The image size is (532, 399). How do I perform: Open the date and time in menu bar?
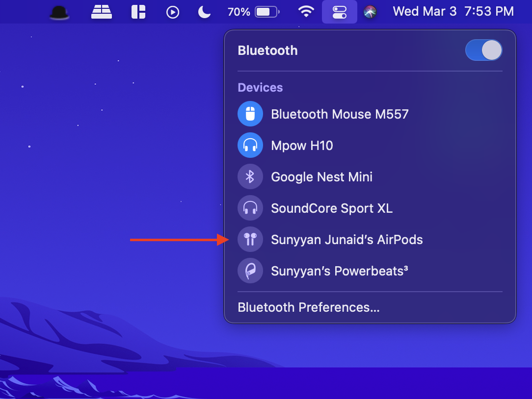pos(453,12)
